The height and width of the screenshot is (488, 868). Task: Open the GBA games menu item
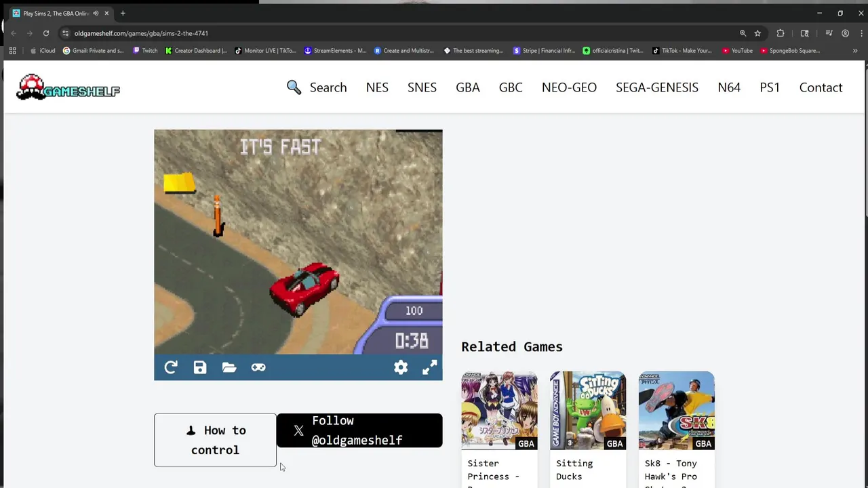pyautogui.click(x=468, y=87)
